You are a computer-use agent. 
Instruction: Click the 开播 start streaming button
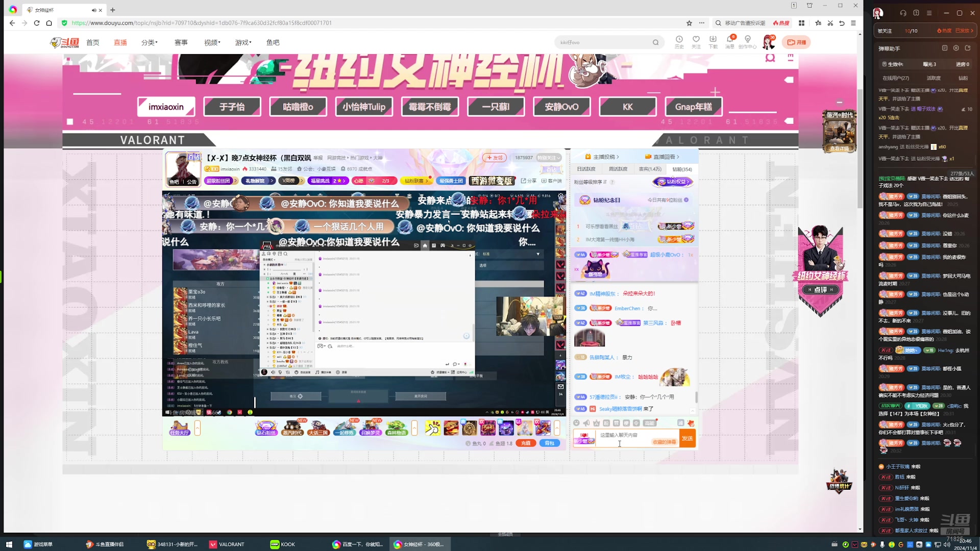(x=796, y=42)
